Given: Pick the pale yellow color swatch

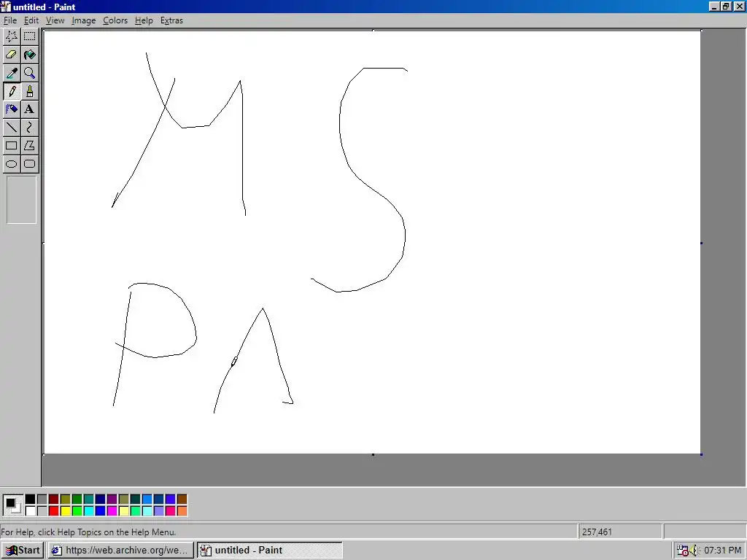Looking at the screenshot, I should 123,511.
